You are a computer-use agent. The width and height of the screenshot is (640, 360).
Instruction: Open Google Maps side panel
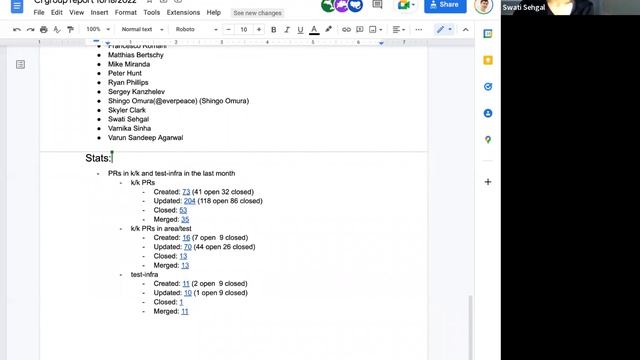(x=488, y=140)
